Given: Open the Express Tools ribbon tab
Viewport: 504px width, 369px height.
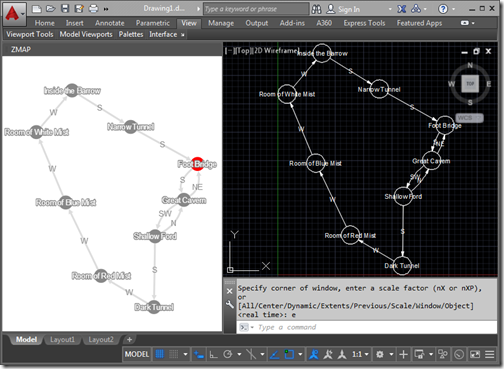Looking at the screenshot, I should (x=364, y=23).
